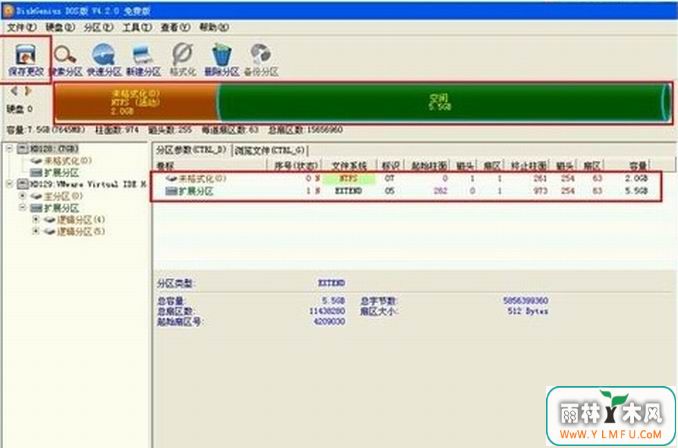678x448 pixels.
Task: Open the 帮助 menu
Action: tap(214, 27)
